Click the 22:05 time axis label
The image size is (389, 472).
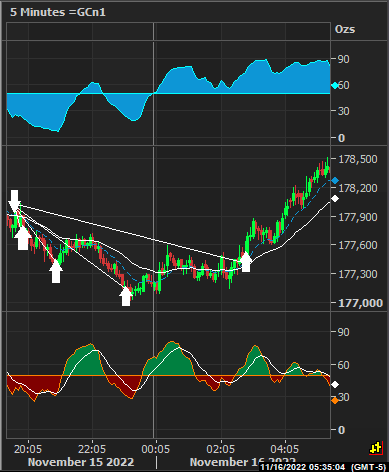coord(92,449)
